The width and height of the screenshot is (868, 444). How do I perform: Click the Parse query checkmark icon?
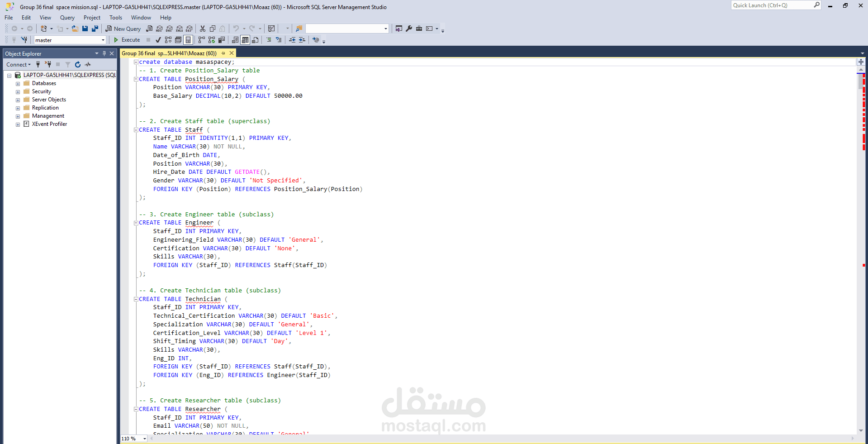pos(158,40)
